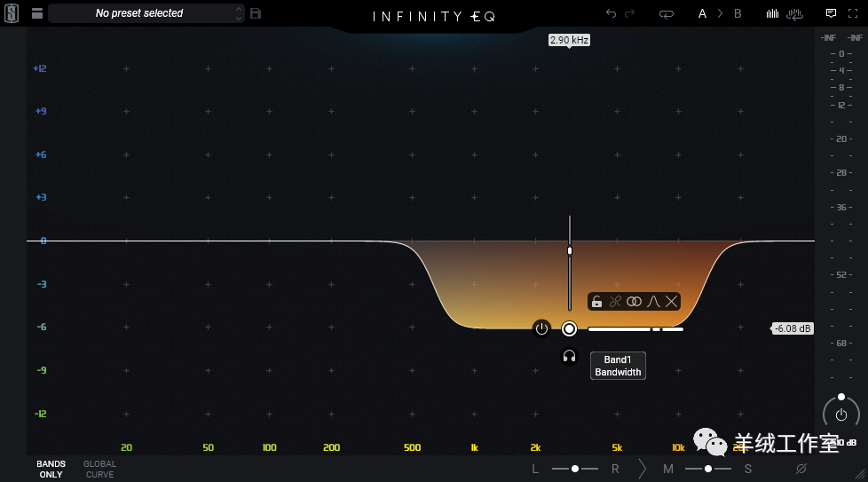The height and width of the screenshot is (482, 868).
Task: Click the redo arrow
Action: 630,13
